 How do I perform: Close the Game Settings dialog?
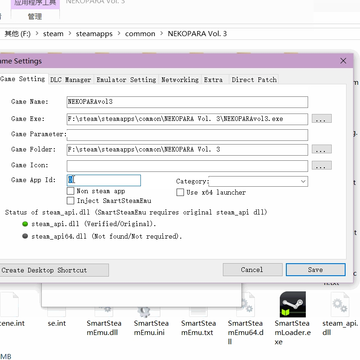pyautogui.click(x=343, y=61)
